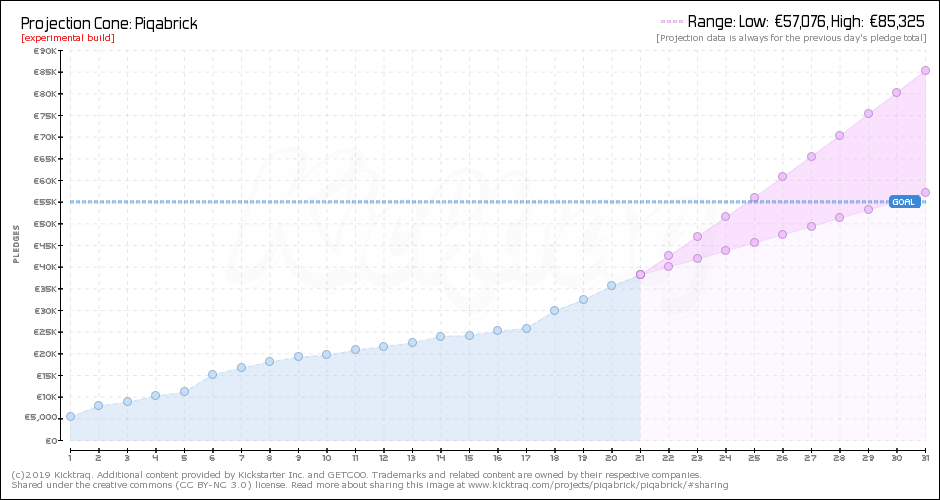Click the 'Projection Cone: Piqabrick' title

click(109, 24)
